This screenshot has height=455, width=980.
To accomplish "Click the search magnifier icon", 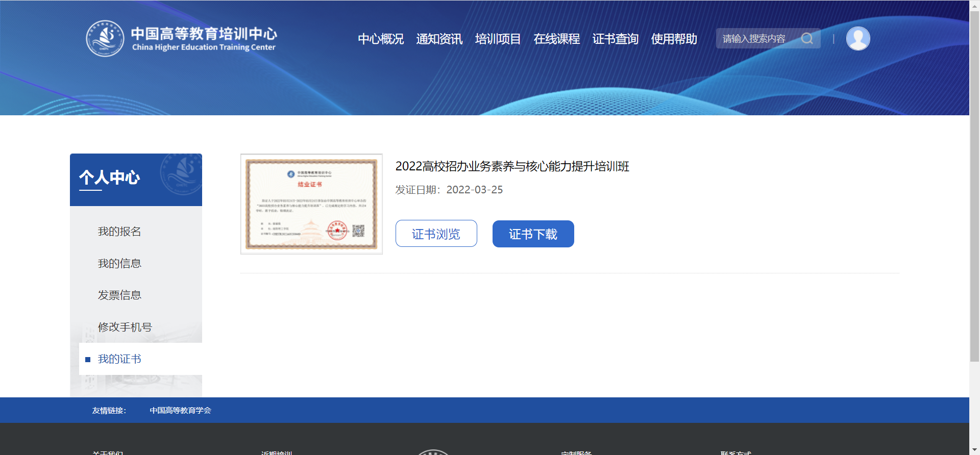I will tap(806, 39).
